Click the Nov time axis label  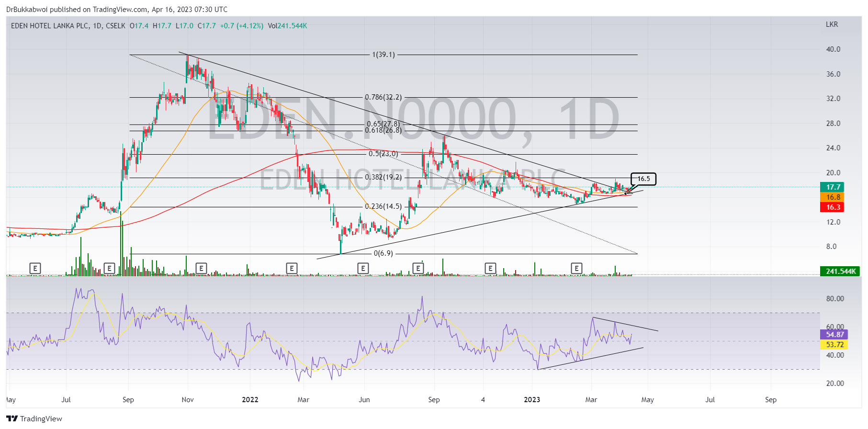click(188, 400)
